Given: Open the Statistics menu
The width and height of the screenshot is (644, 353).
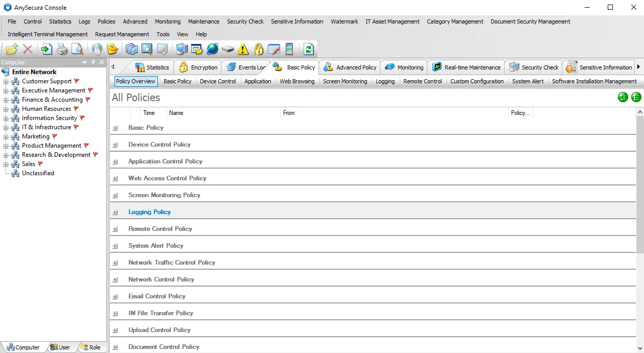Looking at the screenshot, I should 60,21.
